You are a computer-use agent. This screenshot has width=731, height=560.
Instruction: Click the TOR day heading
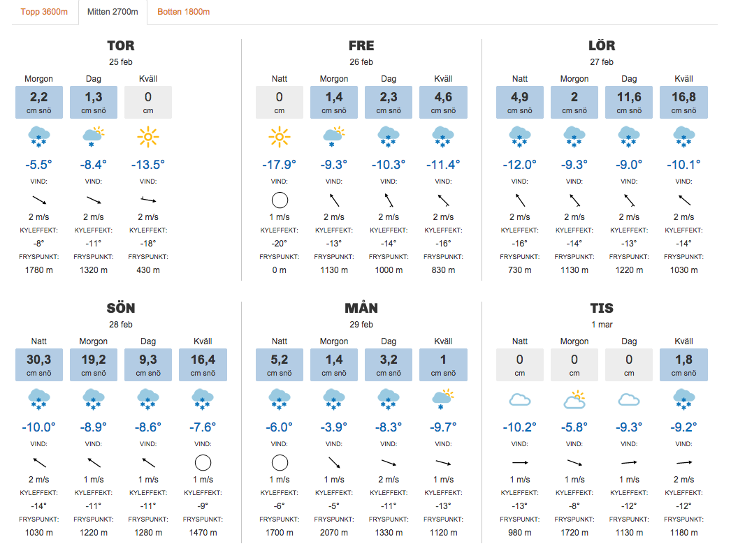pyautogui.click(x=121, y=46)
